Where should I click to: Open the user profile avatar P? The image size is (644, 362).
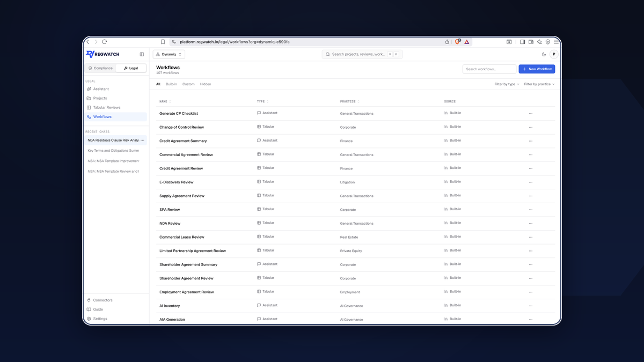pos(554,54)
